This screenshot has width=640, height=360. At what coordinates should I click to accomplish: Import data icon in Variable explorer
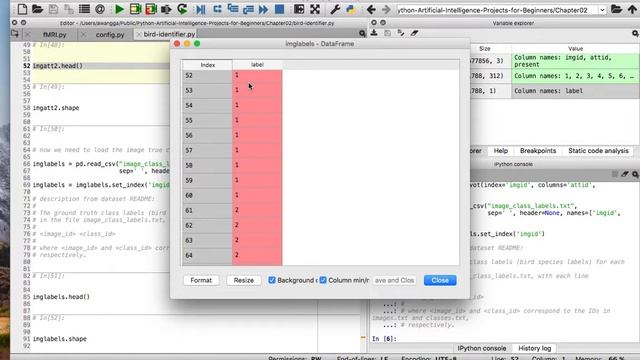pyautogui.click(x=374, y=33)
